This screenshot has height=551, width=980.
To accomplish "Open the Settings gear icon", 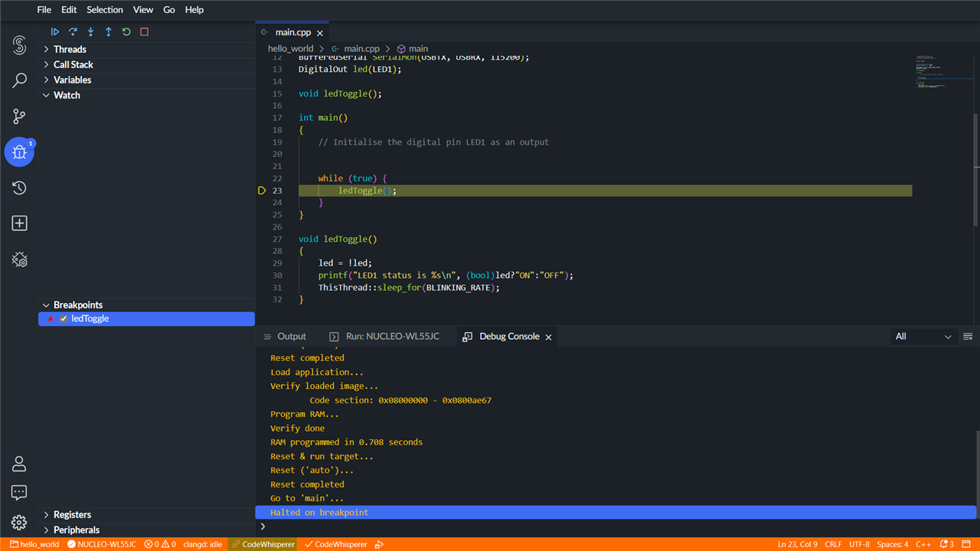I will [x=19, y=523].
